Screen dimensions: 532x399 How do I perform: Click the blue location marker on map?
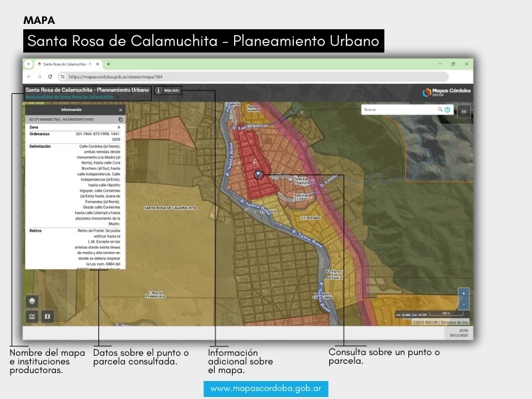pos(258,174)
